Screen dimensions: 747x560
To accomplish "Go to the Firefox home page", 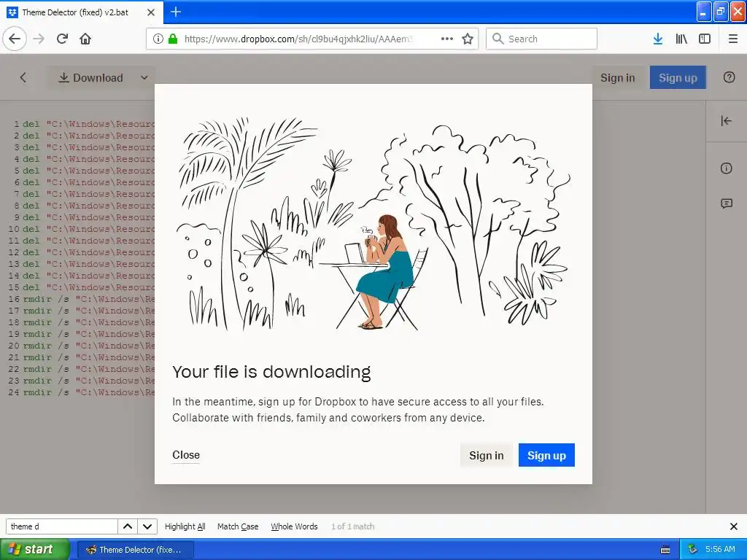I will click(85, 39).
